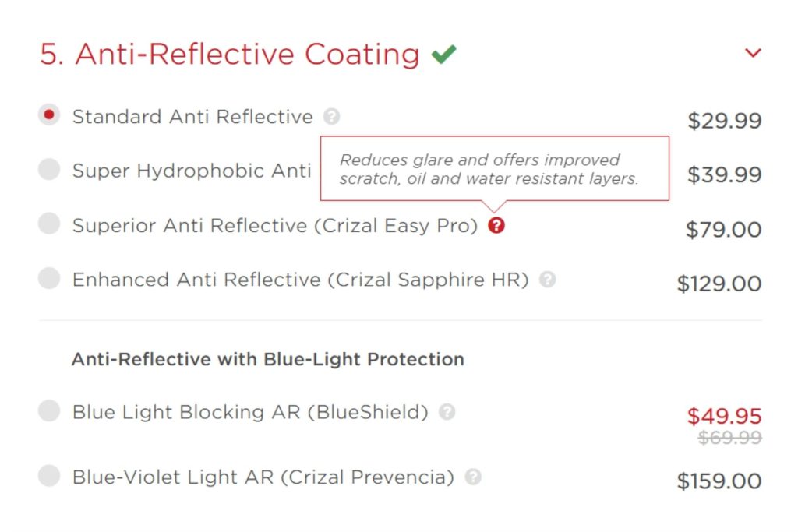Viewport: 798px width, 532px height.
Task: Select Enhanced Anti Reflective (Crizal Sapphire HR)
Action: 48,279
